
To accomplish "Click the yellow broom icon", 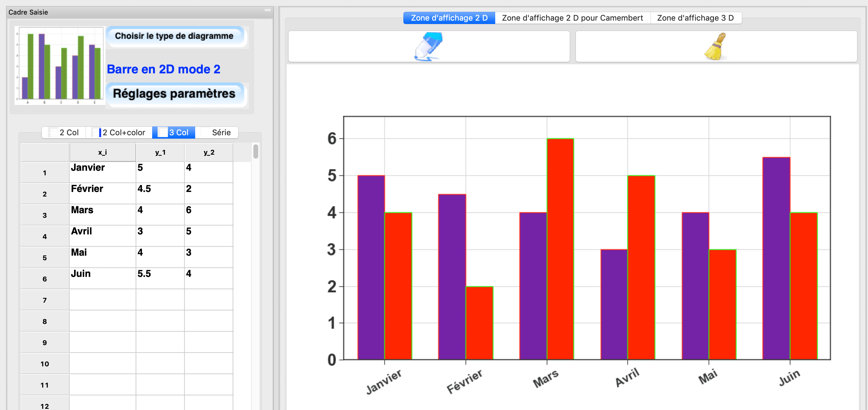I will [x=716, y=46].
